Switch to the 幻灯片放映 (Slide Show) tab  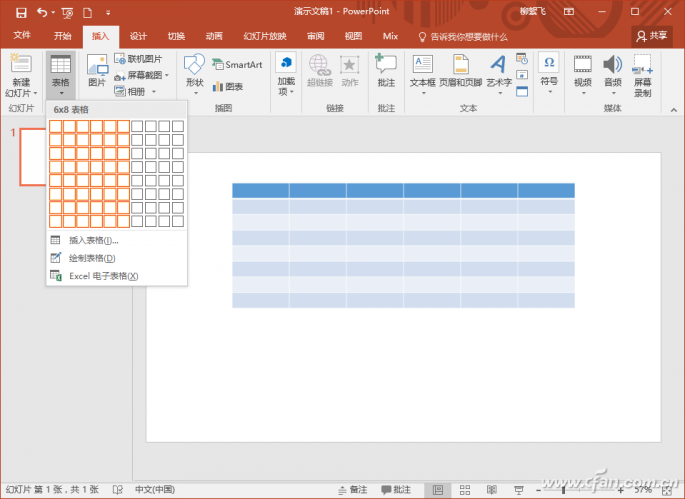coord(265,36)
